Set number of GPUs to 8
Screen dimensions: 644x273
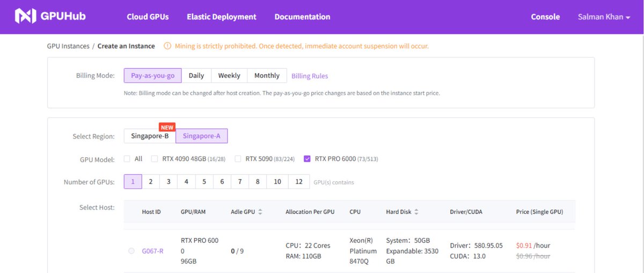[x=258, y=182]
